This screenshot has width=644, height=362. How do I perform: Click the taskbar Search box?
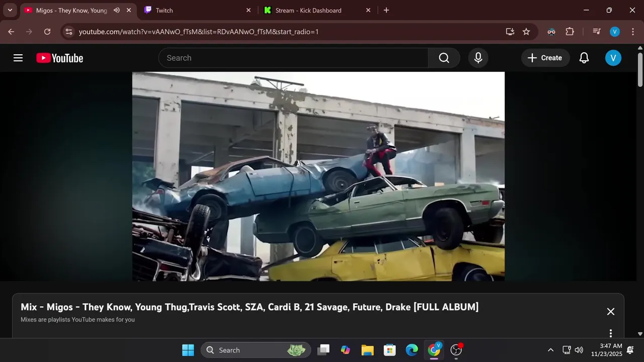point(256,350)
